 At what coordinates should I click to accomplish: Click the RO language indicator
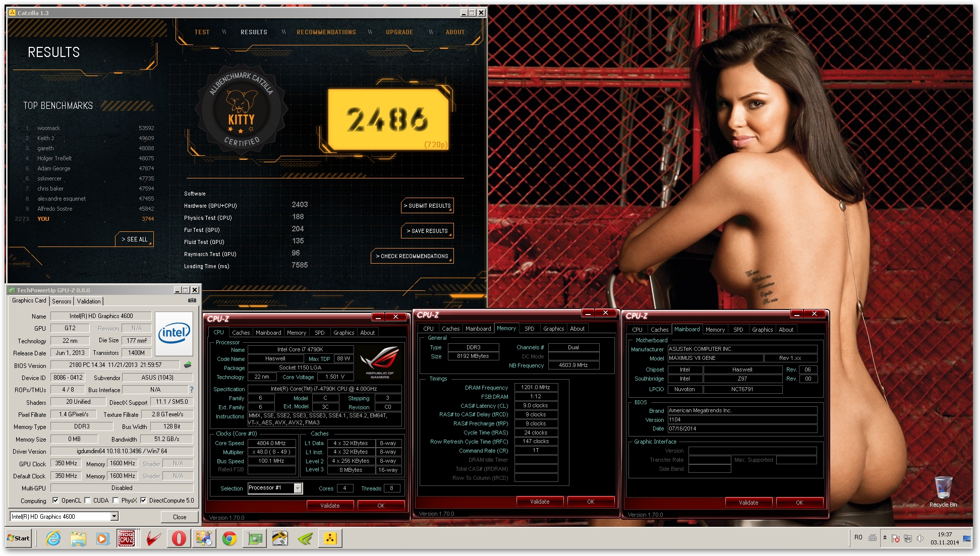click(858, 537)
